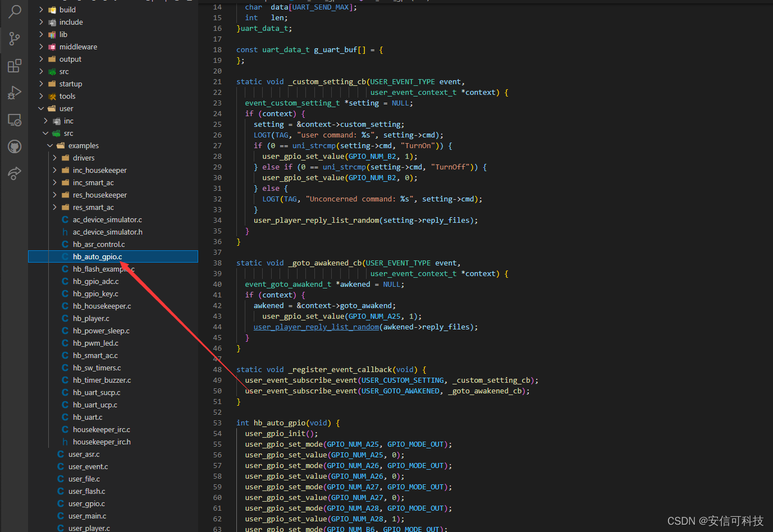Expand the inc_housekeeper folder

click(99, 170)
